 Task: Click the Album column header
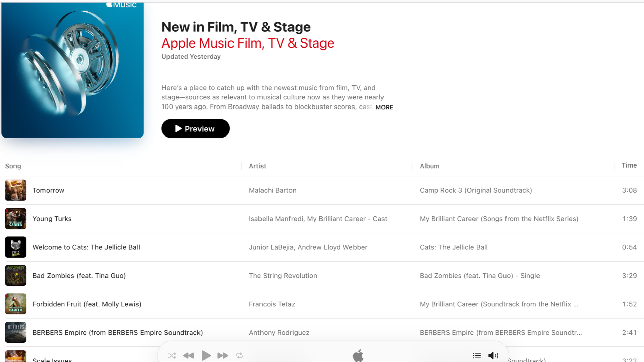pyautogui.click(x=430, y=166)
